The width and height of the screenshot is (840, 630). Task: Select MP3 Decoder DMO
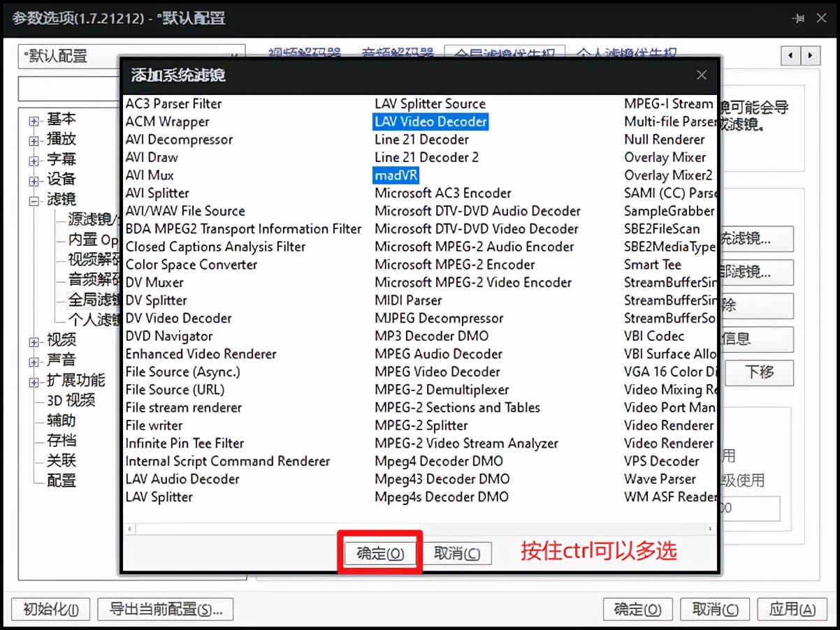click(x=431, y=336)
